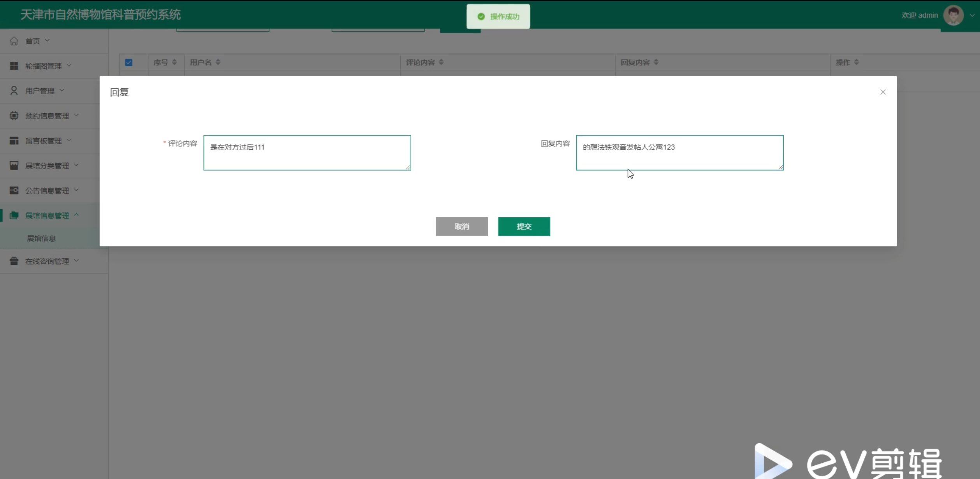The width and height of the screenshot is (980, 479).
Task: Click the 公告信息管理 icon
Action: (14, 190)
